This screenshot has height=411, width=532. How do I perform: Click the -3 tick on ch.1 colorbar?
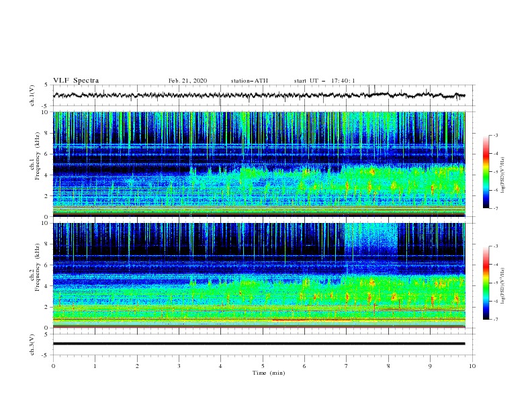(x=496, y=135)
